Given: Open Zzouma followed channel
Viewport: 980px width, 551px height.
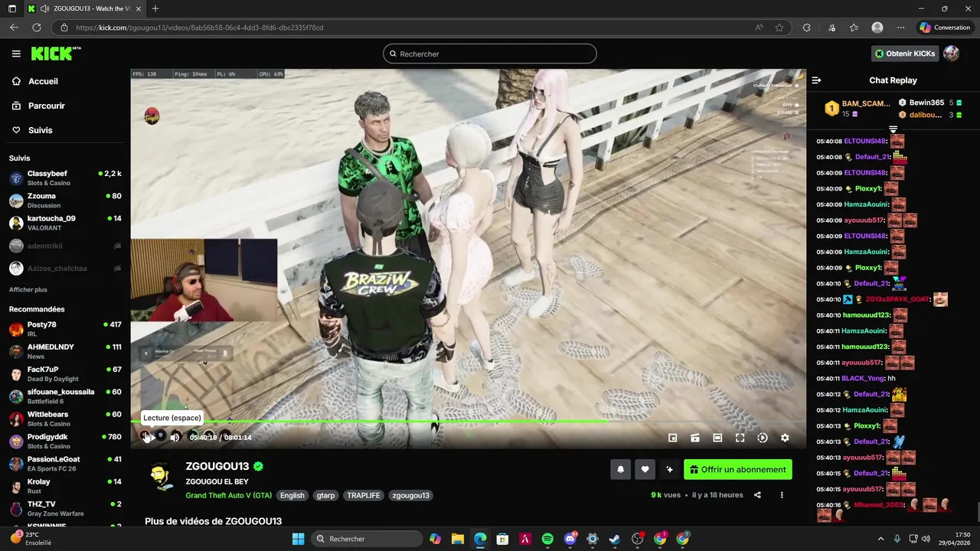Looking at the screenshot, I should pos(65,201).
